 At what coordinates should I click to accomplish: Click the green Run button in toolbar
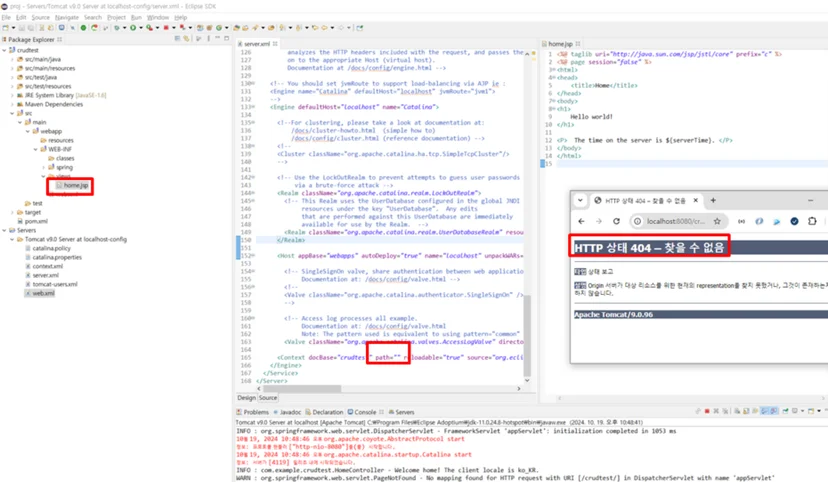[x=133, y=27]
